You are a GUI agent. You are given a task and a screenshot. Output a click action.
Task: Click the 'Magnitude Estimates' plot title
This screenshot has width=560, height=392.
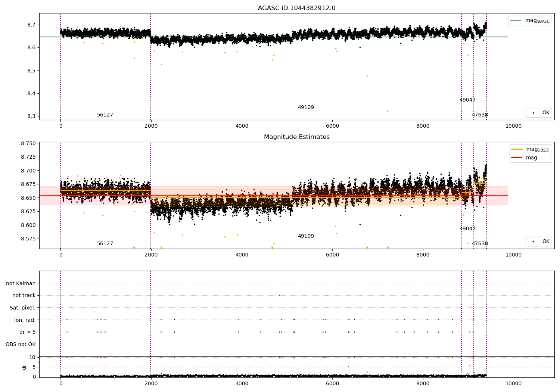(297, 137)
